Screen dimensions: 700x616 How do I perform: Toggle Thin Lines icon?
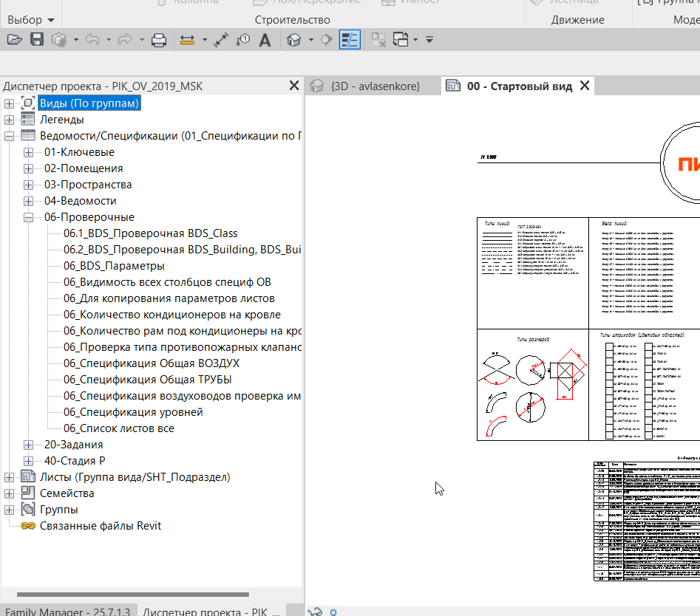point(350,40)
